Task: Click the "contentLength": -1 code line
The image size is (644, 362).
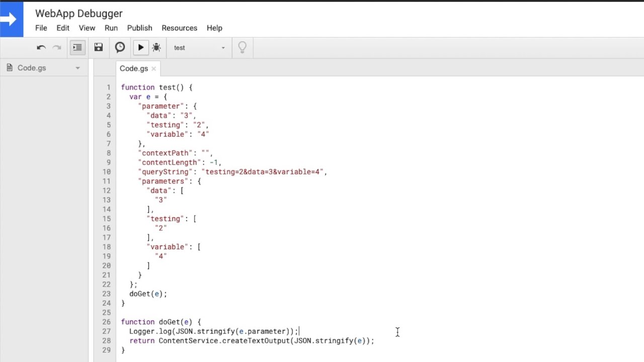Action: pos(180,162)
